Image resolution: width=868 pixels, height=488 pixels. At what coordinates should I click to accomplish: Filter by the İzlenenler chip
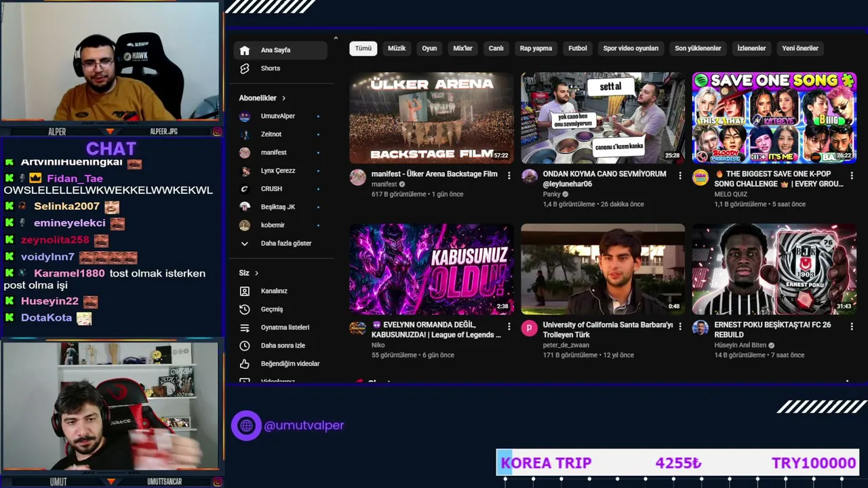click(x=751, y=48)
